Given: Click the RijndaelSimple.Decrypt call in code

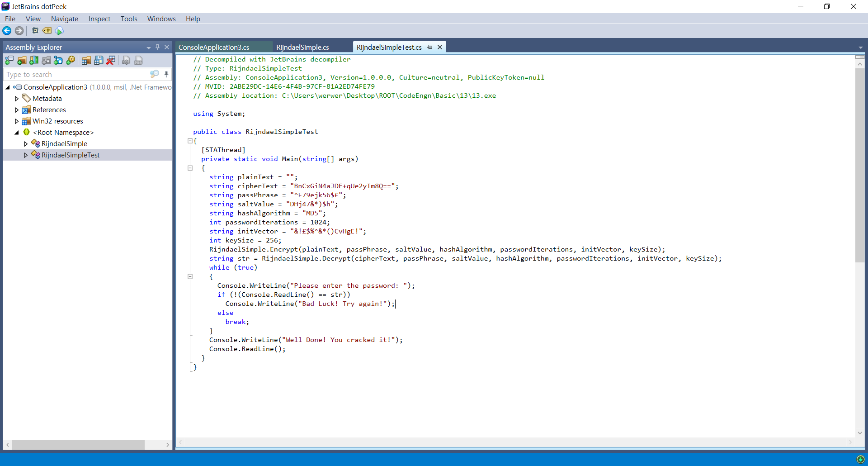Looking at the screenshot, I should click(x=306, y=258).
